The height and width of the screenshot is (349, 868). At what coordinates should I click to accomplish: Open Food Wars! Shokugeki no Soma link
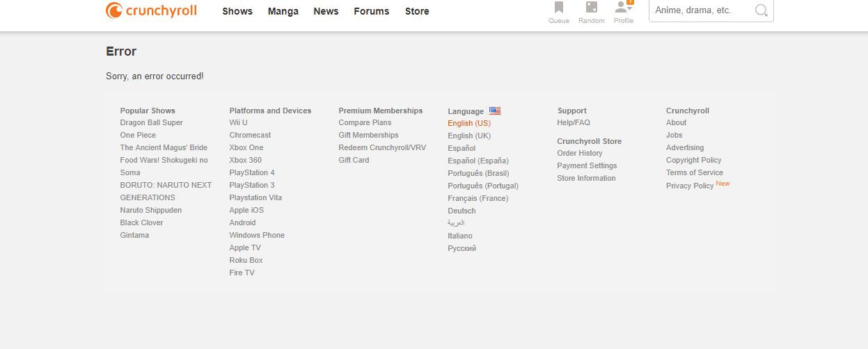[164, 166]
